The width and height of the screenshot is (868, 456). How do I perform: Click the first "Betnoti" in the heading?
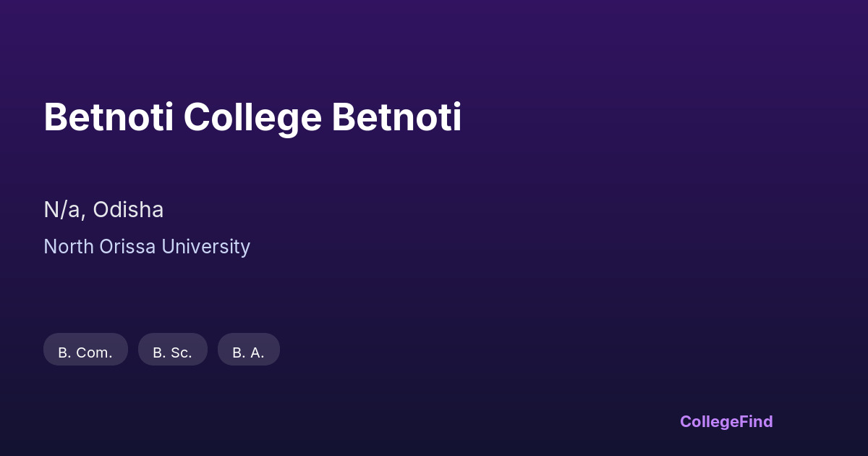click(x=109, y=118)
